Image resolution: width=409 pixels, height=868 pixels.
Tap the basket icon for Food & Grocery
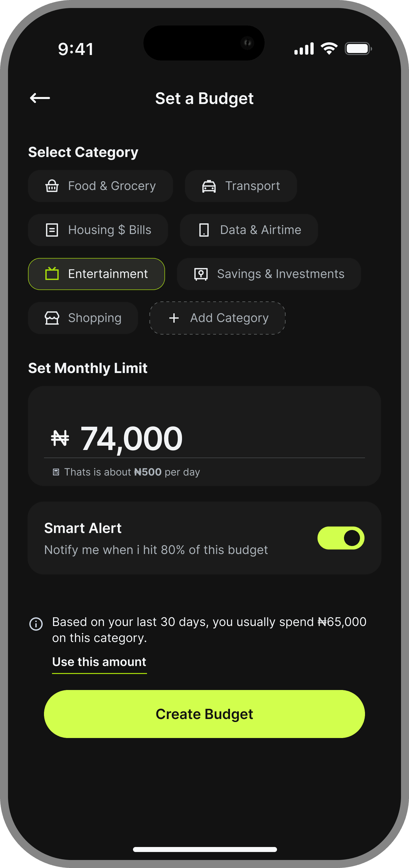pyautogui.click(x=52, y=186)
